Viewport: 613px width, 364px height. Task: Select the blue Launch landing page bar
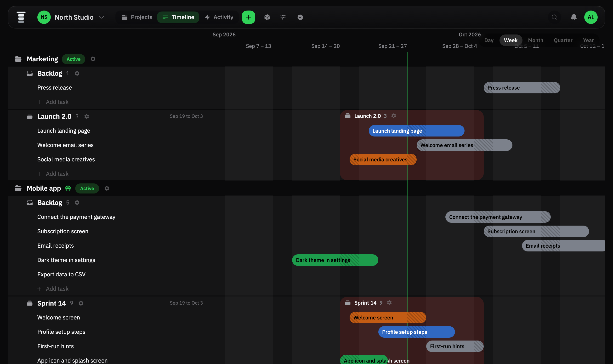click(416, 131)
